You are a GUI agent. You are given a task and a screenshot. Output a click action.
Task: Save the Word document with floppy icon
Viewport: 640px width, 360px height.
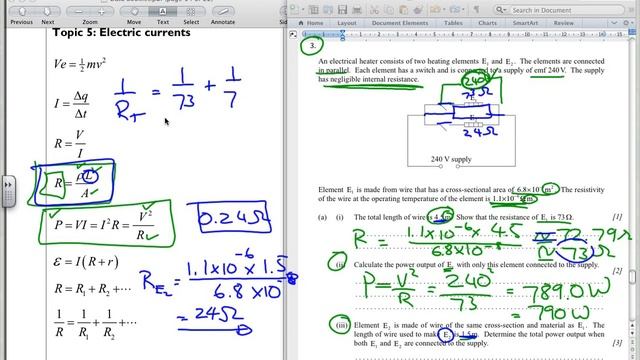point(342,10)
